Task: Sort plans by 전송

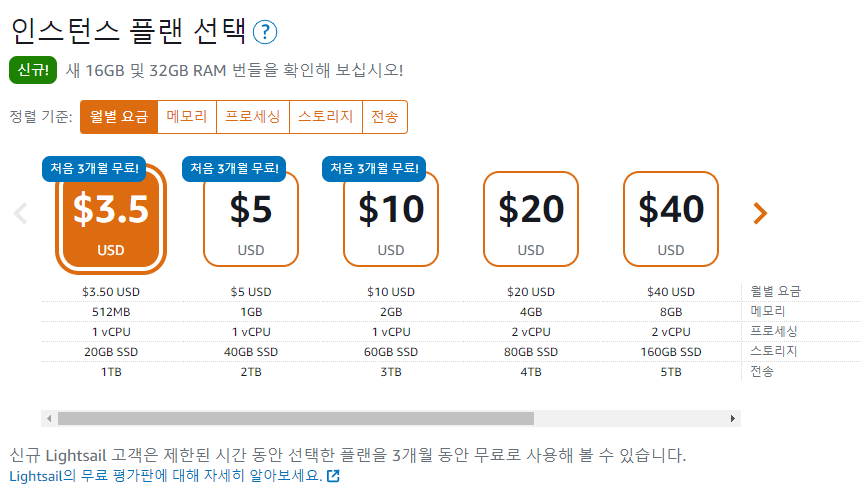Action: [x=384, y=117]
